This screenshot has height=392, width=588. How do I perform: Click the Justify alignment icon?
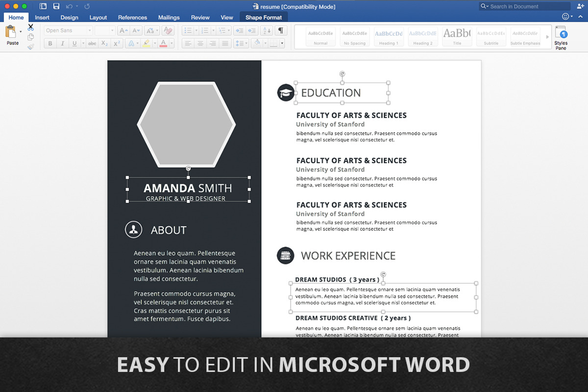pos(225,44)
